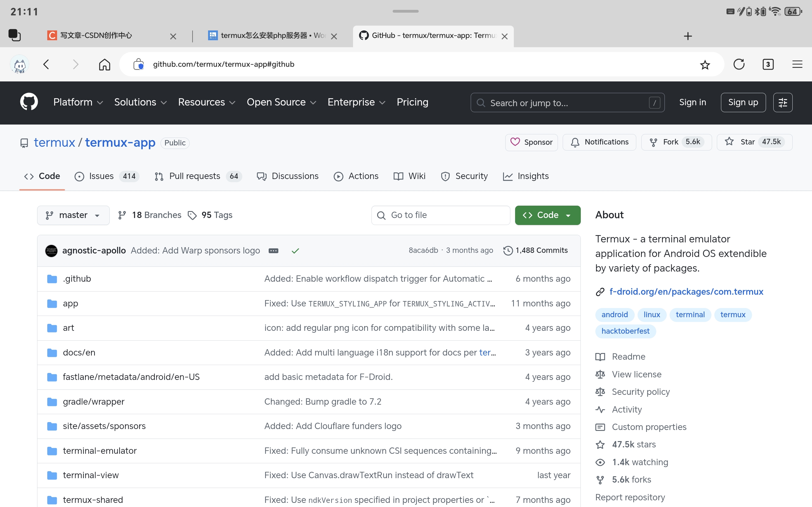
Task: Reload the page with refresh icon
Action: point(738,64)
